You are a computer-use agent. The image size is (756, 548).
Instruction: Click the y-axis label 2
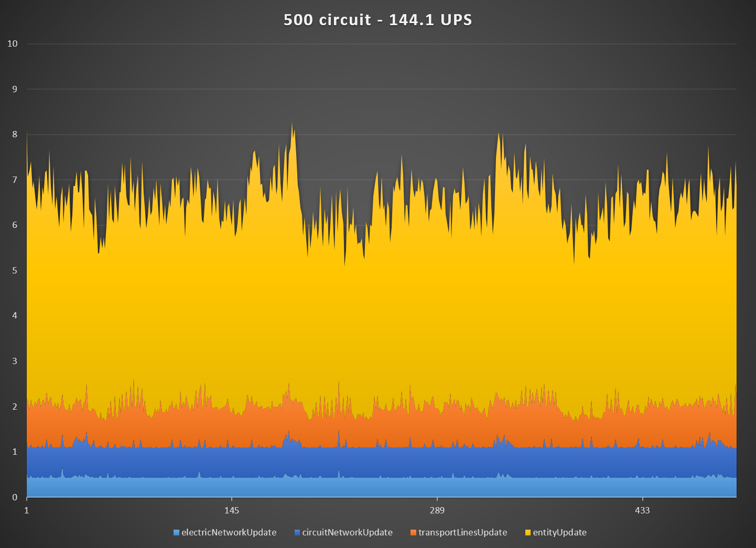[x=15, y=407]
